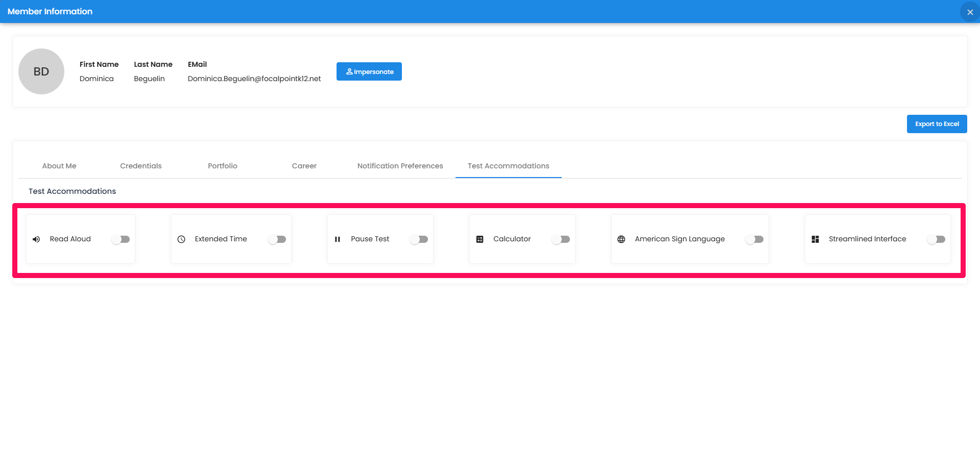
Task: Click the Extended Time clock icon
Action: pos(181,239)
